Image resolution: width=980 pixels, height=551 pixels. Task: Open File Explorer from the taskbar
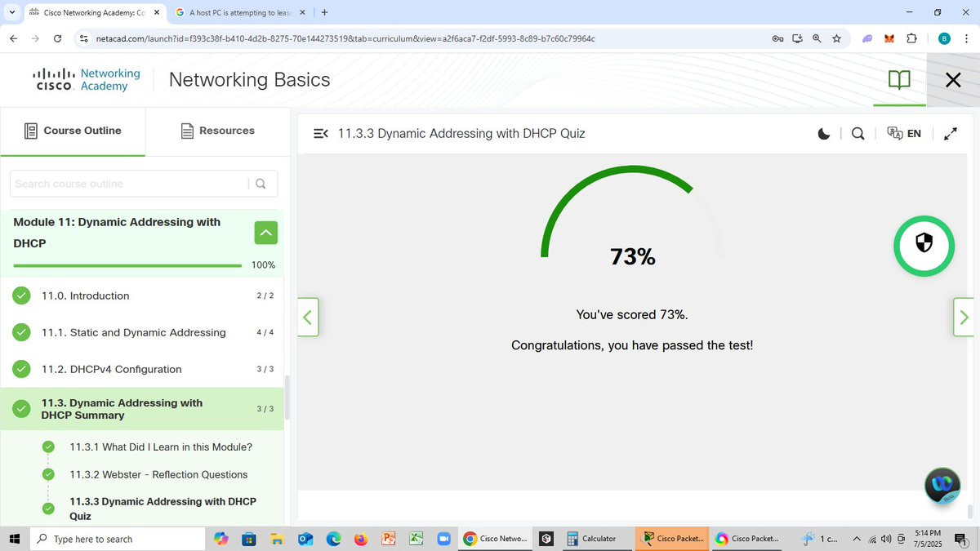point(276,539)
